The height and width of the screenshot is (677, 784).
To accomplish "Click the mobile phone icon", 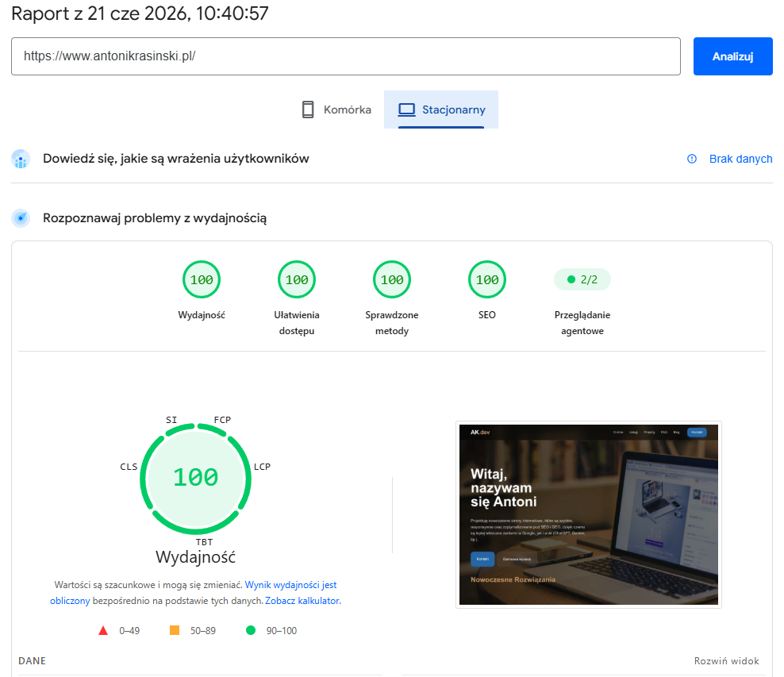I will [308, 110].
